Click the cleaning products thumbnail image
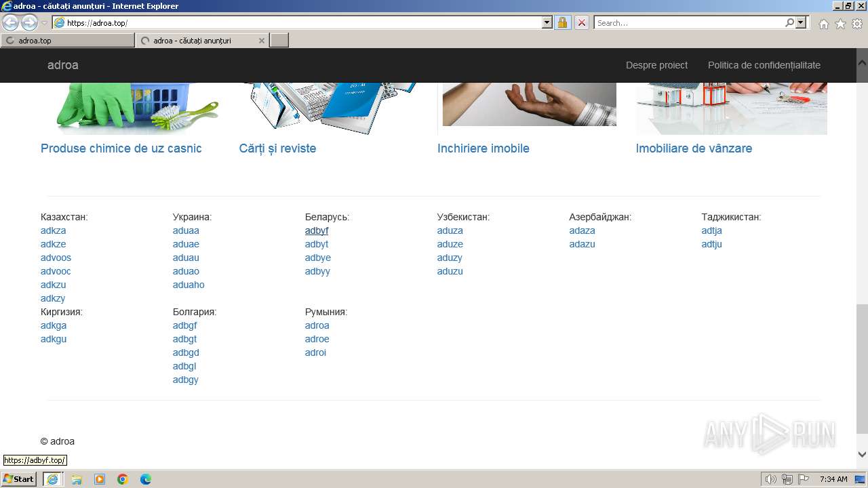868x488 pixels. click(x=136, y=108)
